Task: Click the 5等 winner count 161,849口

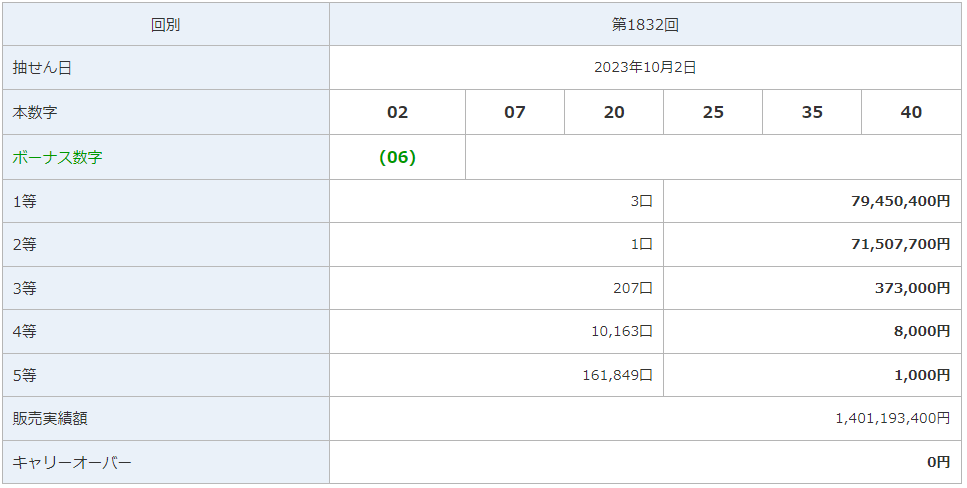Action: [617, 375]
